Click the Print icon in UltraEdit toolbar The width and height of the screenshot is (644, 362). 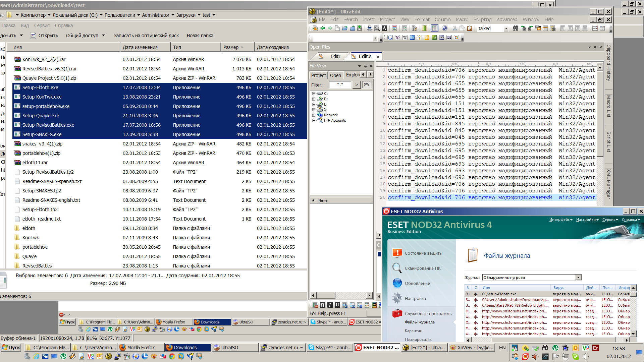pyautogui.click(x=370, y=28)
